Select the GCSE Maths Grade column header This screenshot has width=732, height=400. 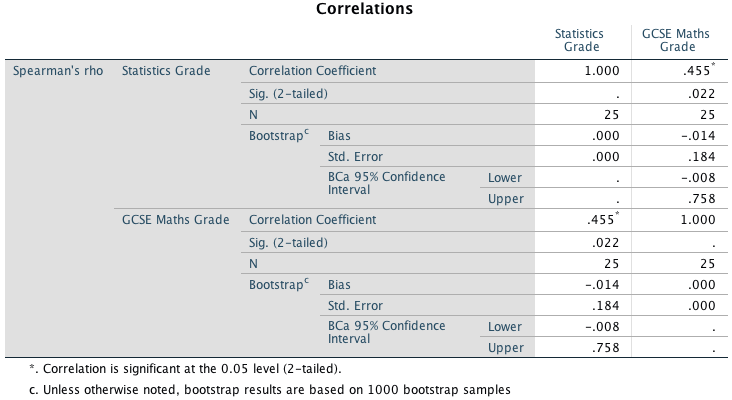pos(677,40)
